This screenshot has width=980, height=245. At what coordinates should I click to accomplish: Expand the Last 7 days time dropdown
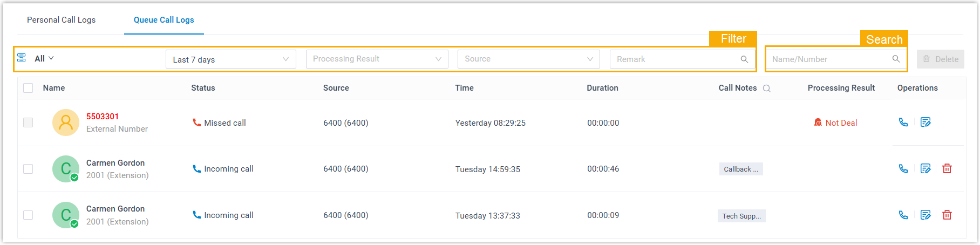pyautogui.click(x=231, y=59)
